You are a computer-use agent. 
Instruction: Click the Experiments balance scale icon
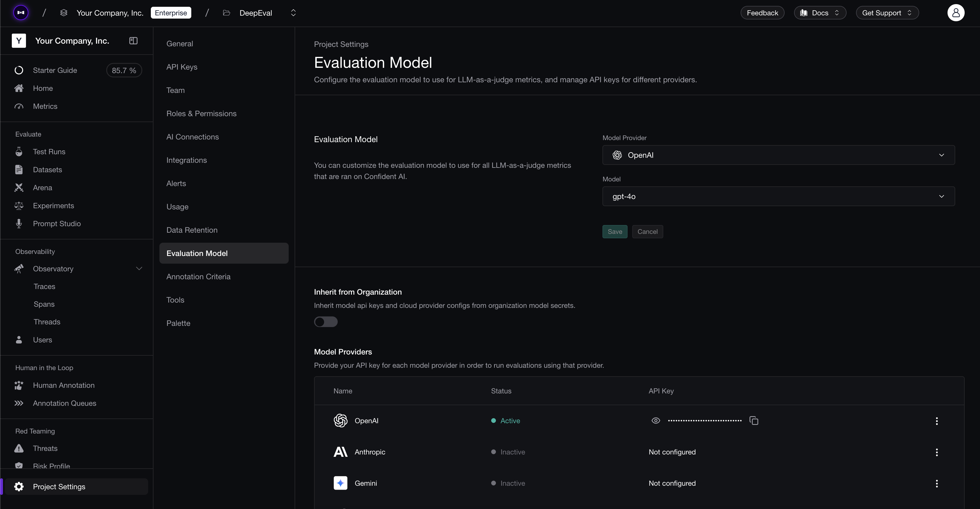point(19,206)
